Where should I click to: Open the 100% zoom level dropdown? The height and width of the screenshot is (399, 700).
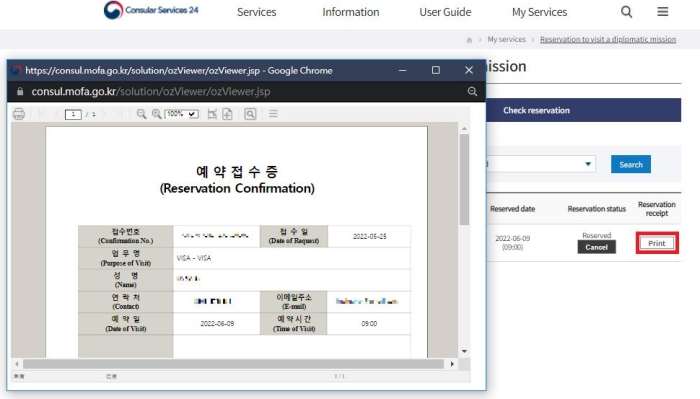181,114
